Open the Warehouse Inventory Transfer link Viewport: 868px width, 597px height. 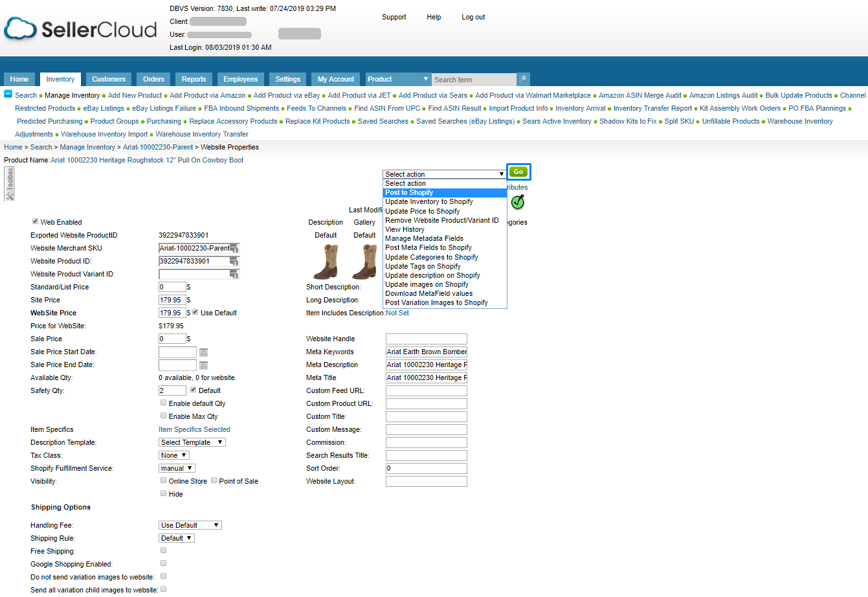pos(202,134)
